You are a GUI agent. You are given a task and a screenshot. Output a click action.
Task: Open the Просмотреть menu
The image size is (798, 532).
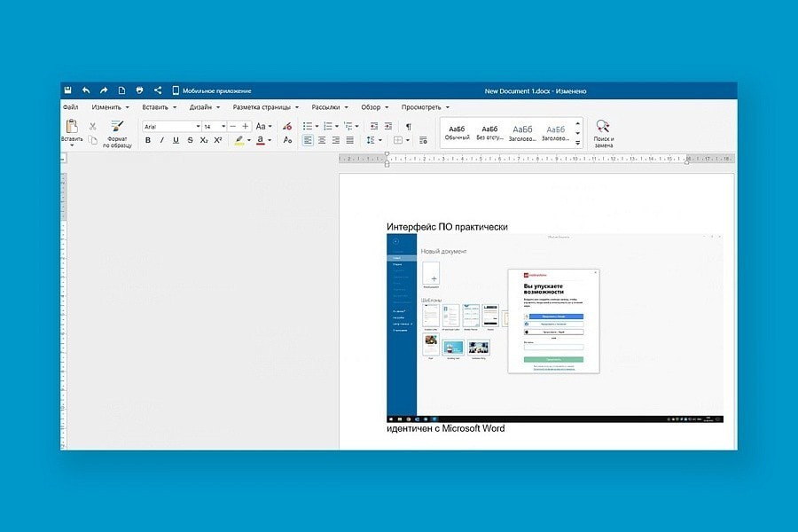point(426,107)
